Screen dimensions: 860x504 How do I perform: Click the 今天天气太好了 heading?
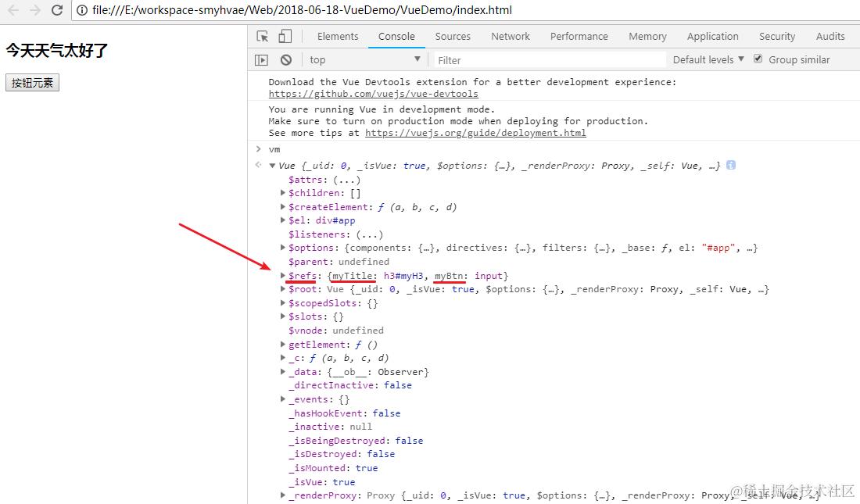pyautogui.click(x=57, y=51)
